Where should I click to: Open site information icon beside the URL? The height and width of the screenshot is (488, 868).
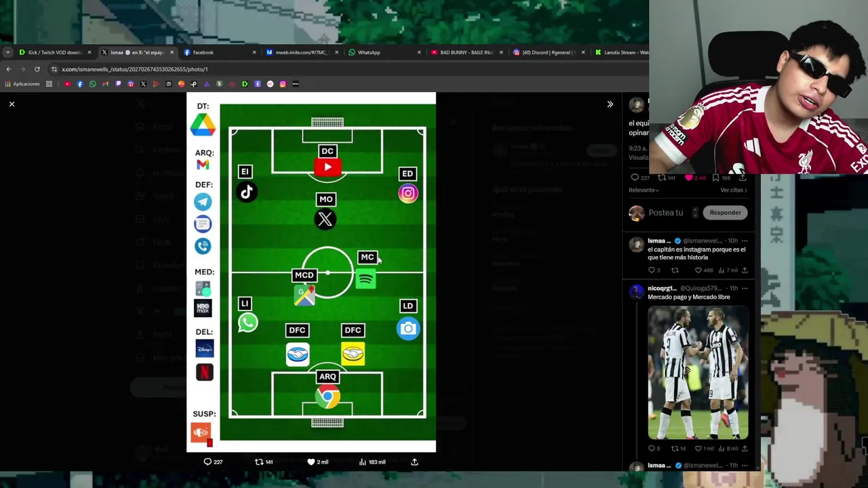click(x=54, y=69)
